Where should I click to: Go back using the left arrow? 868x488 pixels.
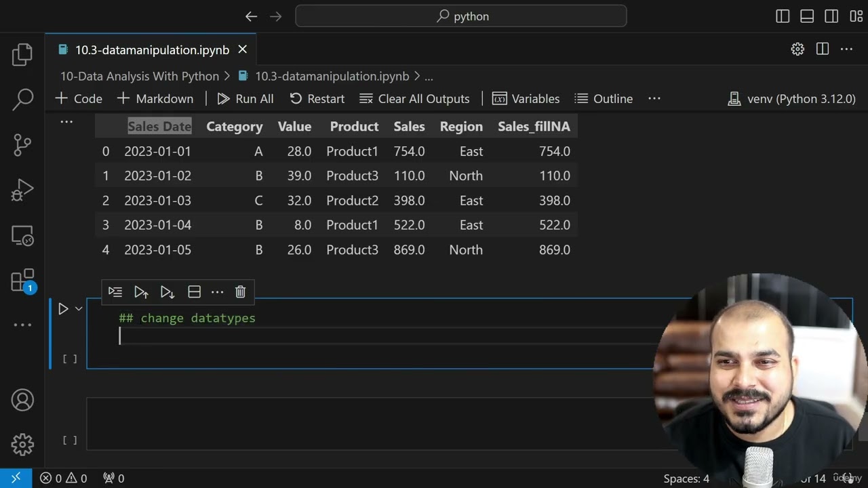(x=251, y=16)
